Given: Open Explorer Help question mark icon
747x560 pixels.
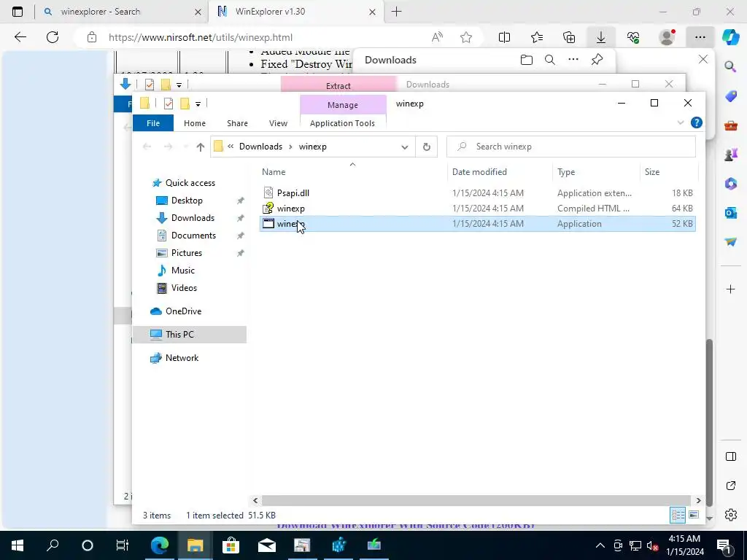Looking at the screenshot, I should tap(696, 122).
